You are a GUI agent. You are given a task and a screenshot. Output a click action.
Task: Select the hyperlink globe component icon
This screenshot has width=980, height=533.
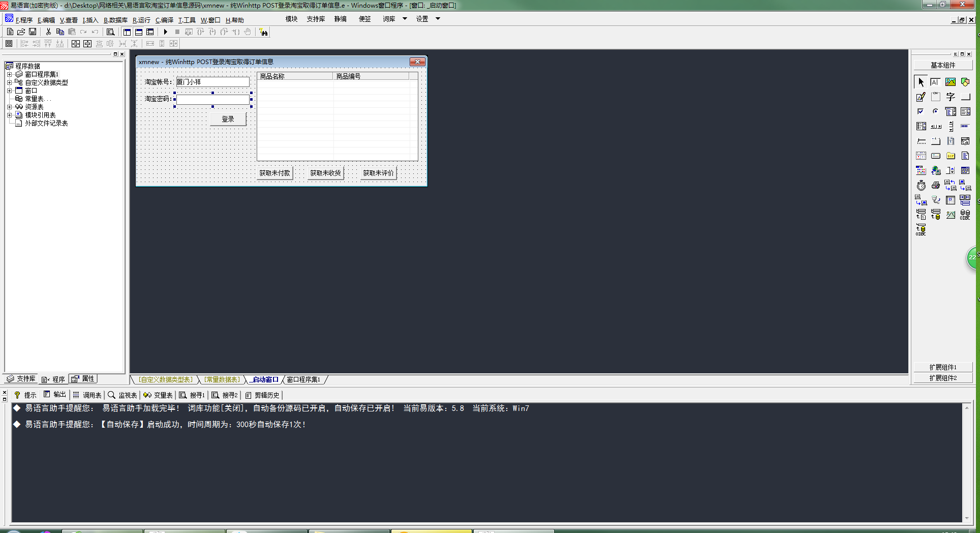(x=936, y=170)
